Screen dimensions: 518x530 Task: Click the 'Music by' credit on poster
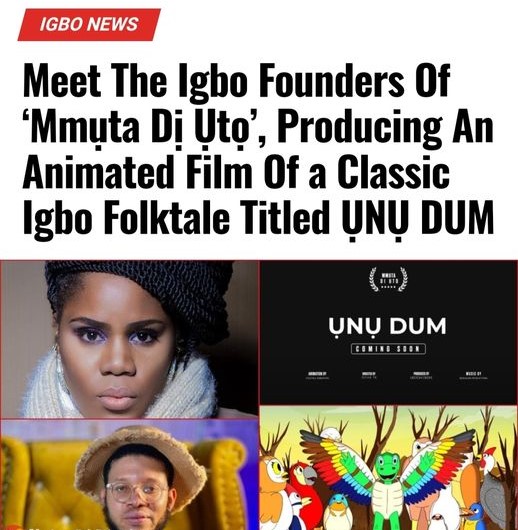[473, 376]
